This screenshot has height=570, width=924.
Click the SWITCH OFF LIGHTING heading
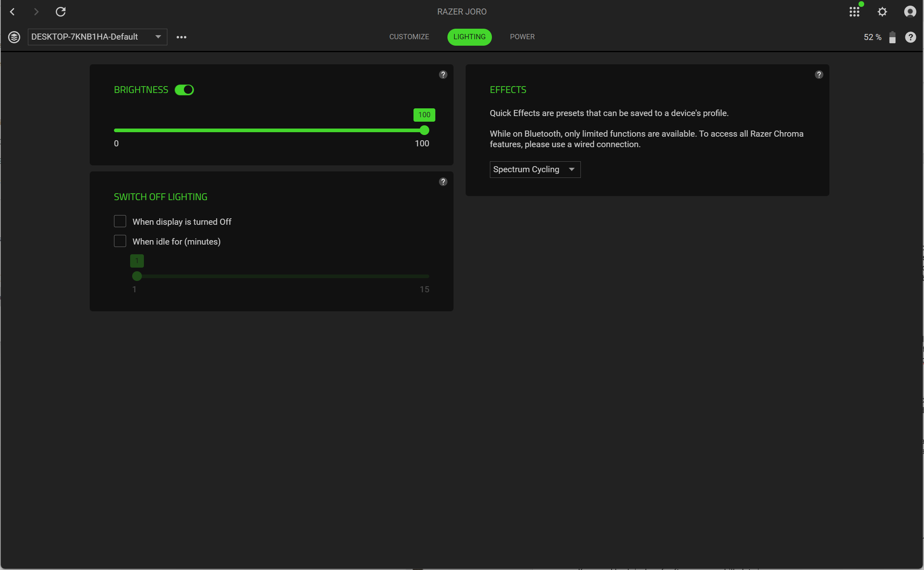point(160,197)
